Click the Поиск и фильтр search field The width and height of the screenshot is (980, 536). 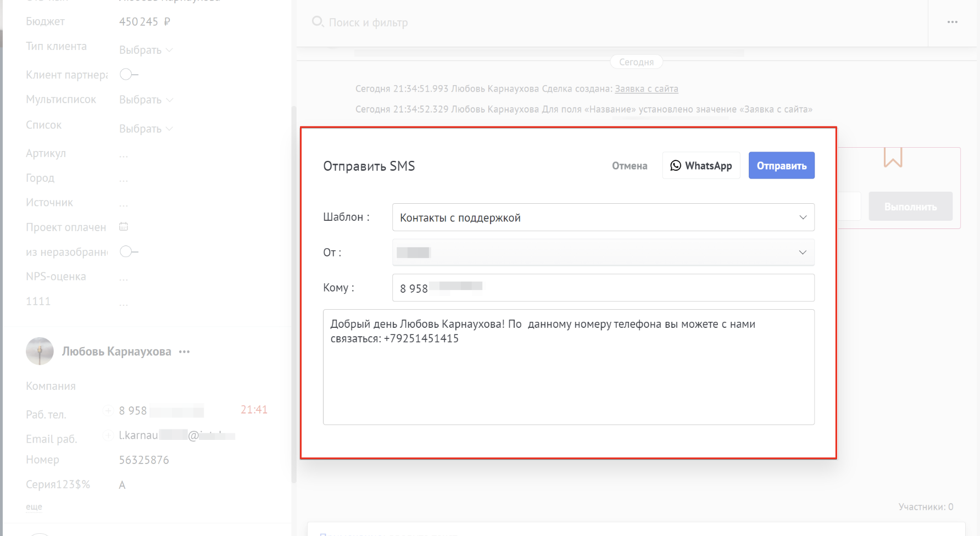(368, 23)
